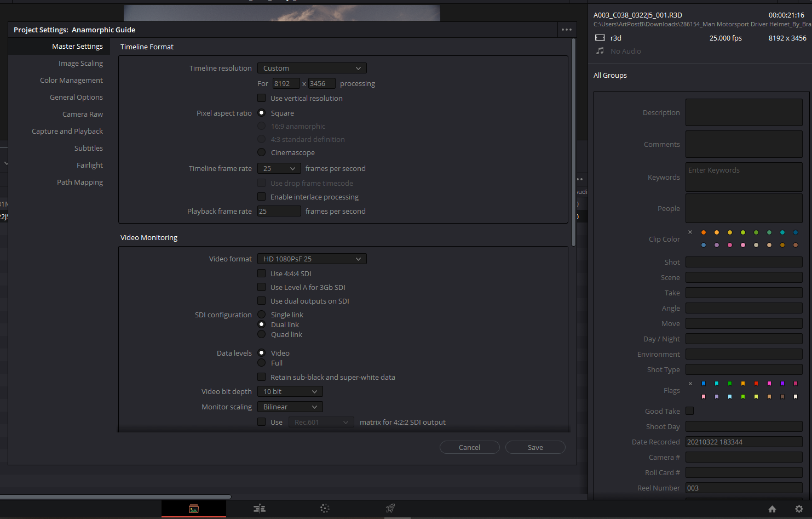Cancel the settings dialog
Screen dimensions: 812x519
click(x=469, y=447)
